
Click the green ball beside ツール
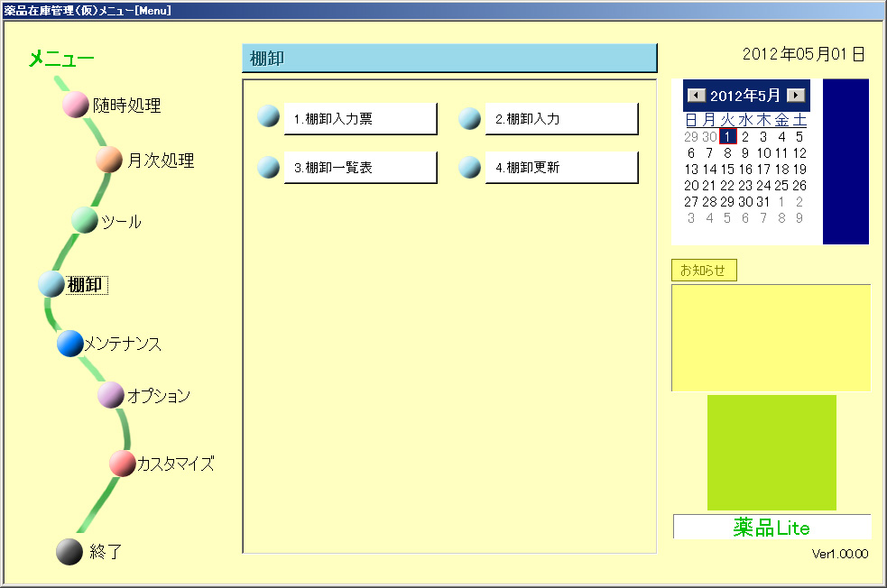point(85,220)
